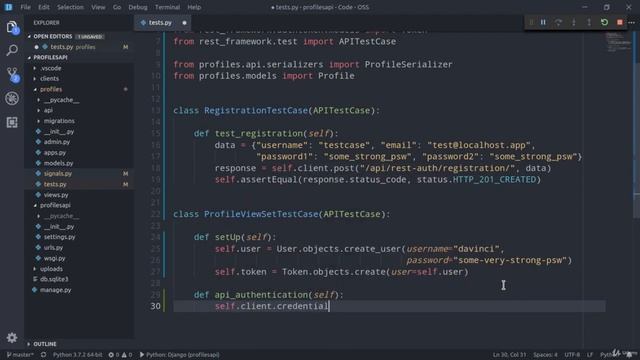Image resolution: width=640 pixels, height=360 pixels.
Task: Open errors and warnings count in status bar
Action: tap(120, 355)
